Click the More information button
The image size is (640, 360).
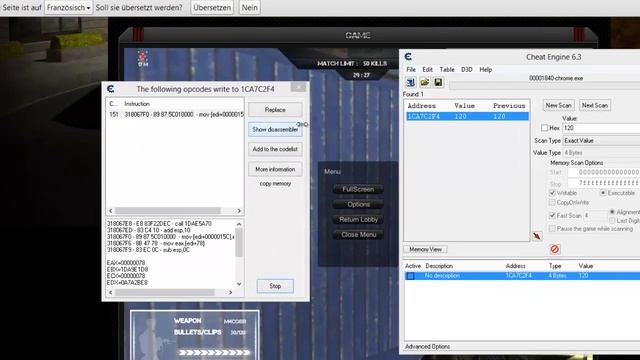[275, 169]
